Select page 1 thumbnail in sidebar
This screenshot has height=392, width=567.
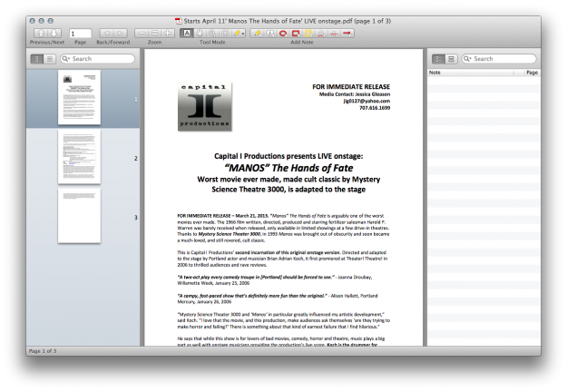[79, 98]
